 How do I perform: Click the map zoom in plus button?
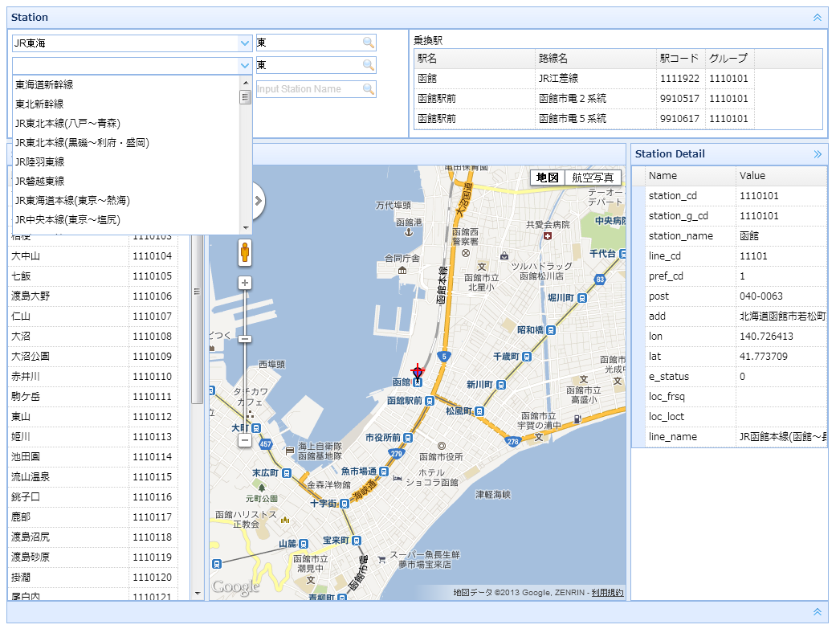click(x=245, y=283)
